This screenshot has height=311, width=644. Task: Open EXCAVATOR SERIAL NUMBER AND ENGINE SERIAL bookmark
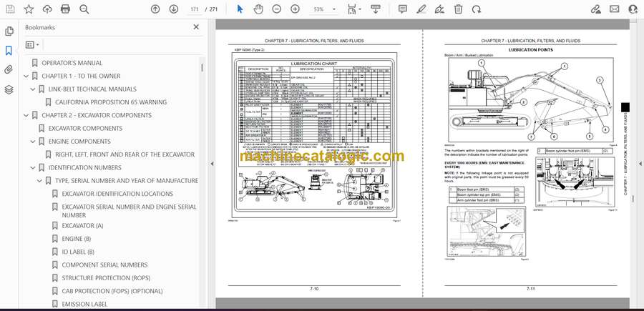click(x=129, y=211)
